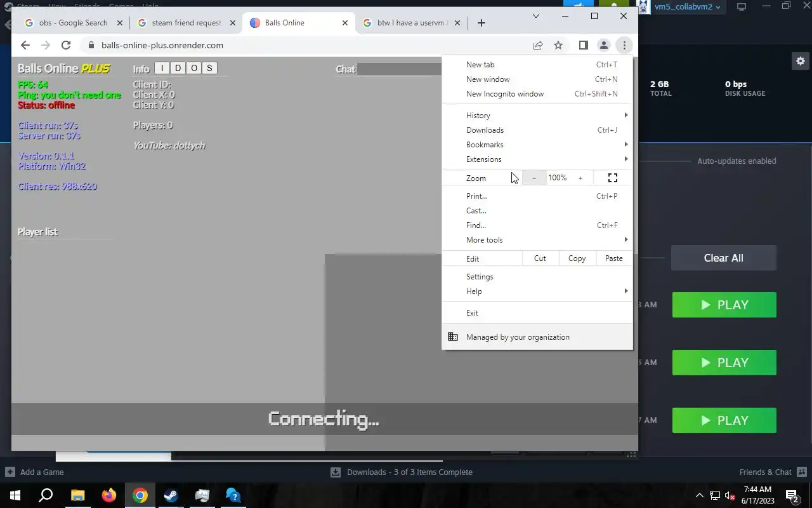Open Steam Downloads status at bottom
Viewport: 812px width, 508px height.
coord(402,472)
